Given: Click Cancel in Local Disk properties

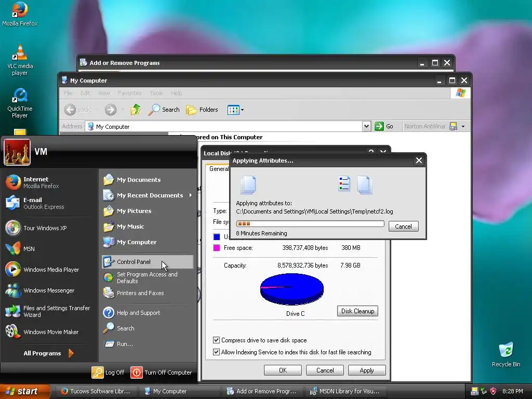Looking at the screenshot, I should click(325, 370).
